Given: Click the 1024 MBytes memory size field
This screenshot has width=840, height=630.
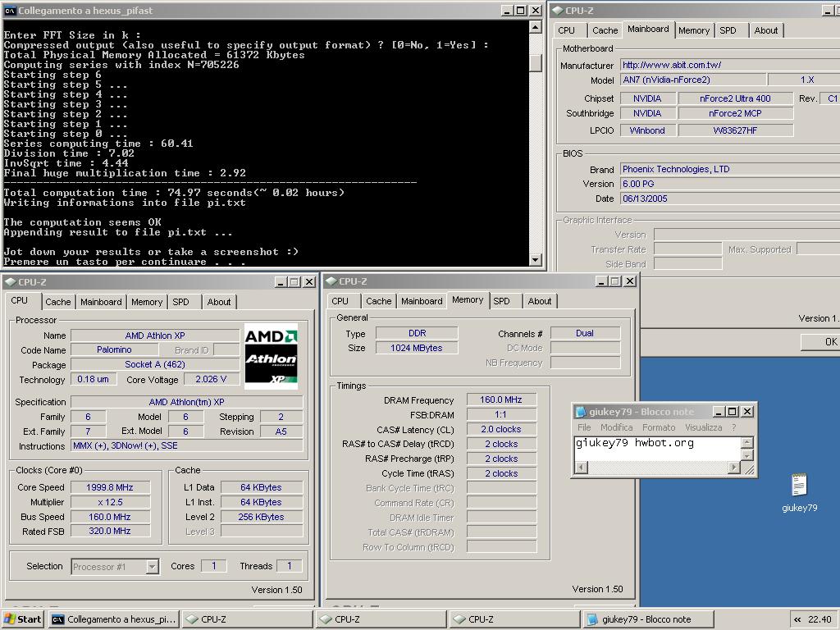Looking at the screenshot, I should [x=417, y=348].
